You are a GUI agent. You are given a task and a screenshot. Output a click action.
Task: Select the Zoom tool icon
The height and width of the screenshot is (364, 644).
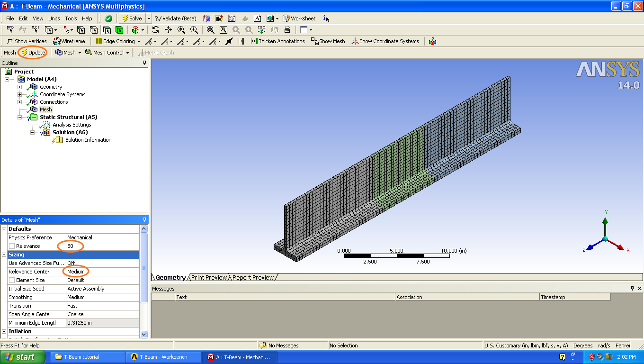[181, 29]
